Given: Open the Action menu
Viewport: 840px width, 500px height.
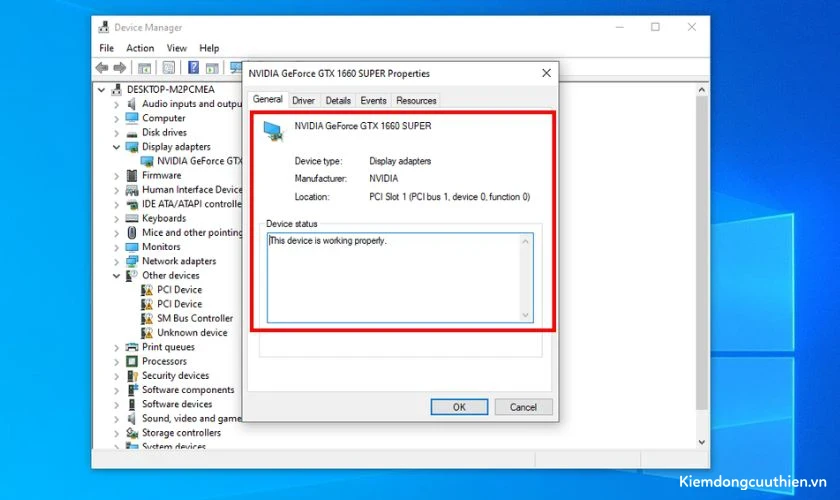Looking at the screenshot, I should pyautogui.click(x=140, y=48).
